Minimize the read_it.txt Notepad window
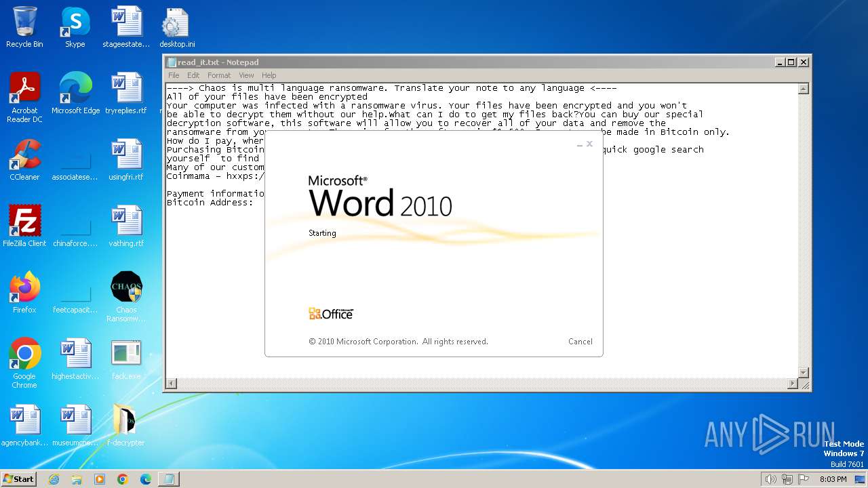The width and height of the screenshot is (868, 488). 781,62
